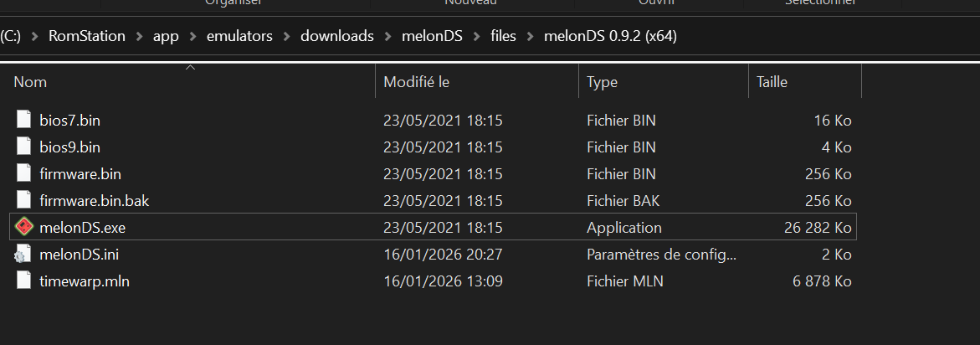Expand chevron after downloads breadcrumb
This screenshot has width=980, height=345.
(387, 36)
